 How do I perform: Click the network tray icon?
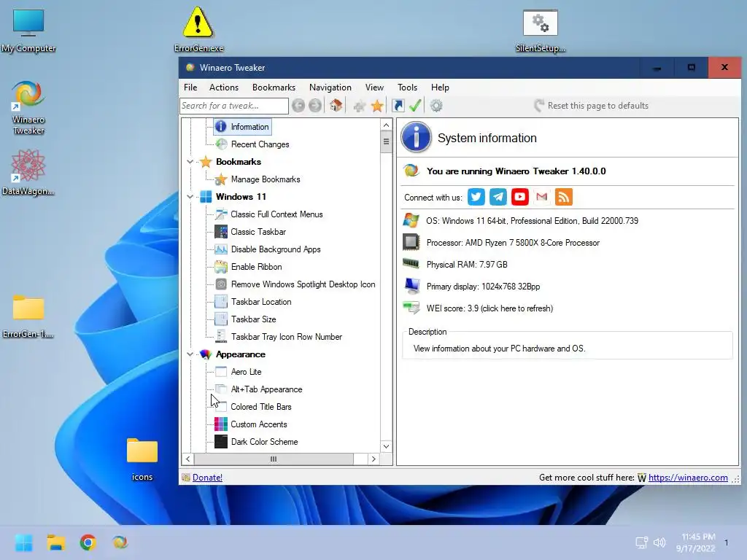(641, 542)
